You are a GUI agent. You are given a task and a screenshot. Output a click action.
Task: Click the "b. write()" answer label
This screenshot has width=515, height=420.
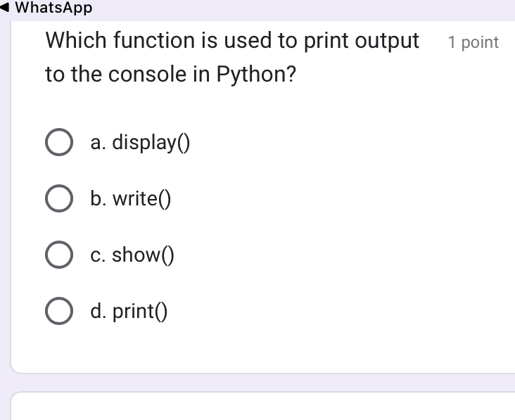(x=131, y=199)
